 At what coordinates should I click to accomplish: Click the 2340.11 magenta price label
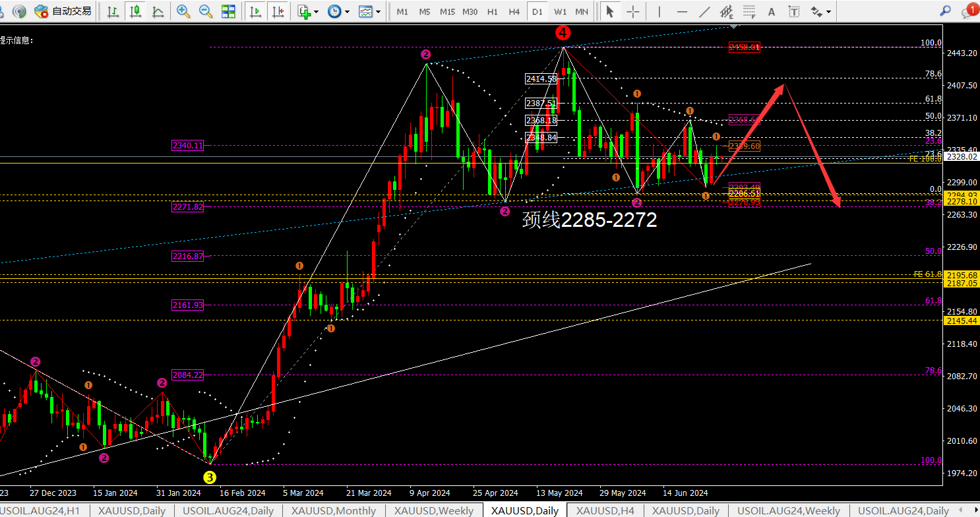(x=187, y=146)
